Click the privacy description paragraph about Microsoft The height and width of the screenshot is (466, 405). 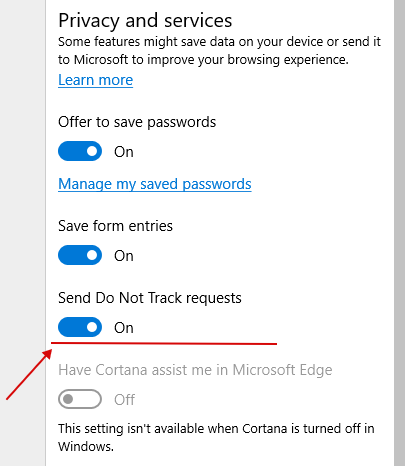pos(219,51)
